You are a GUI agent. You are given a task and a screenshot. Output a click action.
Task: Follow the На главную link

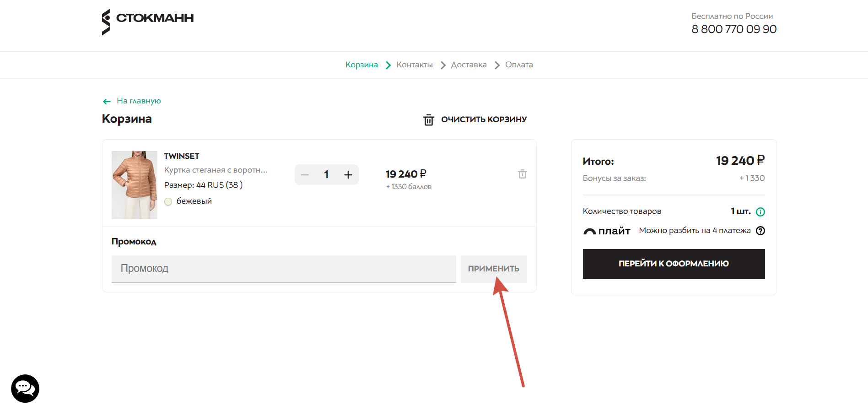tap(139, 101)
